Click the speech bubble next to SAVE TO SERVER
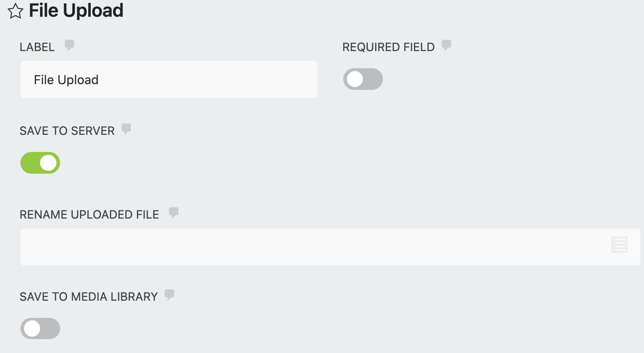644x353 pixels. click(127, 129)
